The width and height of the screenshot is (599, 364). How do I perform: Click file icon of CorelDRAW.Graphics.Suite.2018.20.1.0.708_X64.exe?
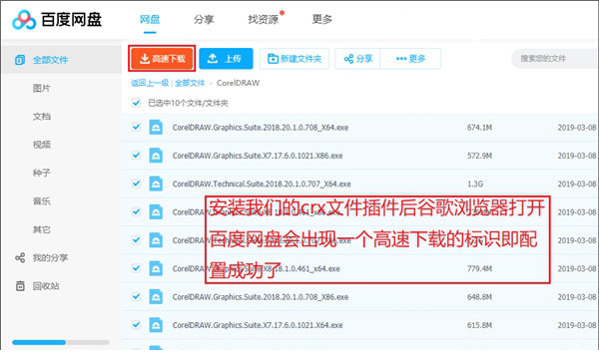156,128
